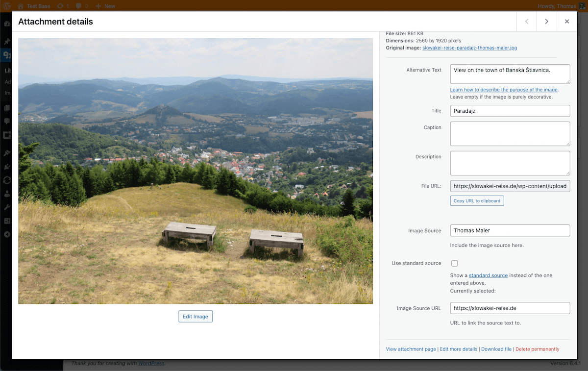The width and height of the screenshot is (588, 371).
Task: Click into the empty Caption textarea
Action: 510,134
